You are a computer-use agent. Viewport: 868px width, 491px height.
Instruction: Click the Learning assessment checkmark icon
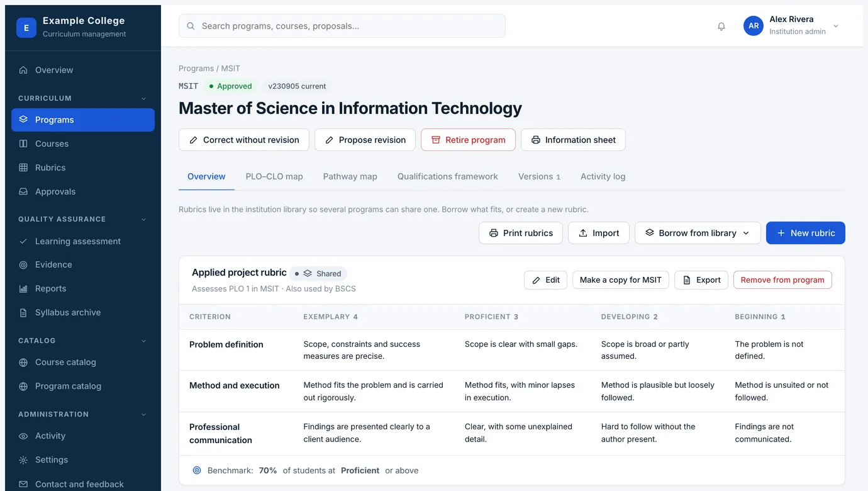[x=23, y=241]
